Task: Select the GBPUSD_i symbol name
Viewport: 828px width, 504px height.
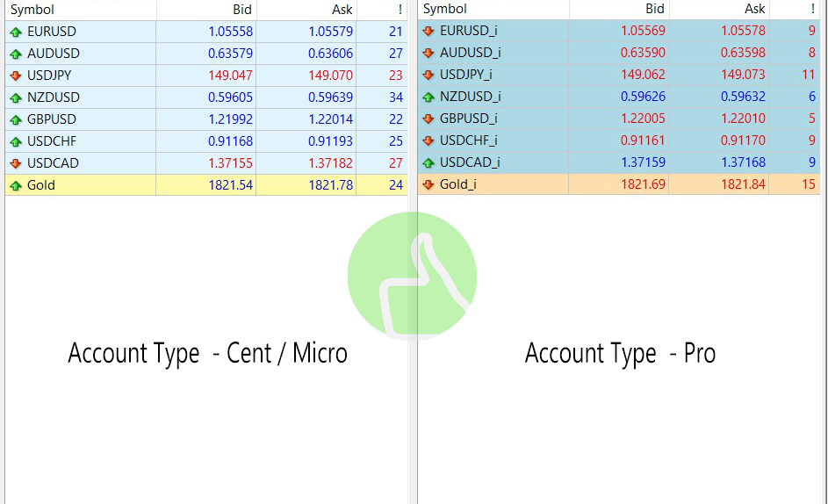Action: (x=469, y=119)
